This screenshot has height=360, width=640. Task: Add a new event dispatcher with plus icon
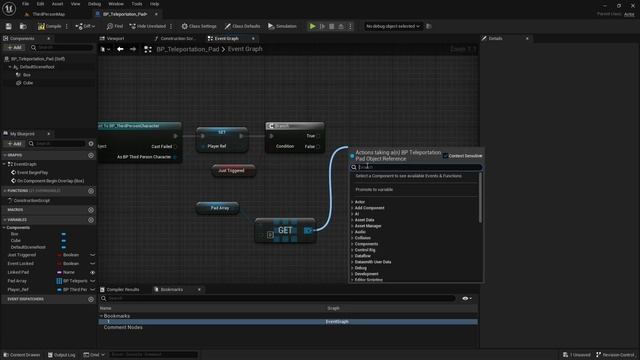(x=91, y=299)
